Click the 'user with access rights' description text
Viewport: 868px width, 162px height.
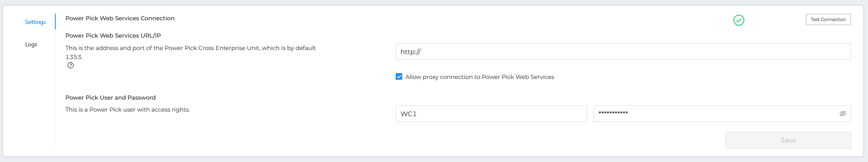(127, 110)
